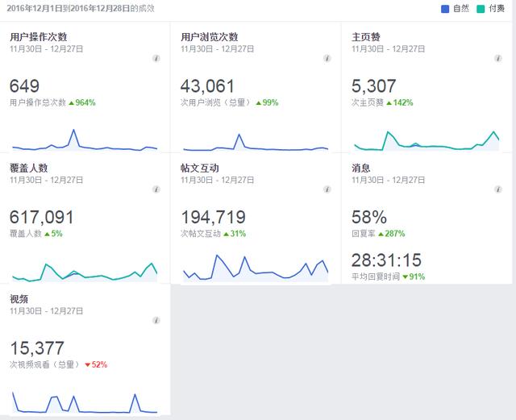The image size is (516, 420).
Task: Click the 用户操作总次数 label
Action: point(38,102)
